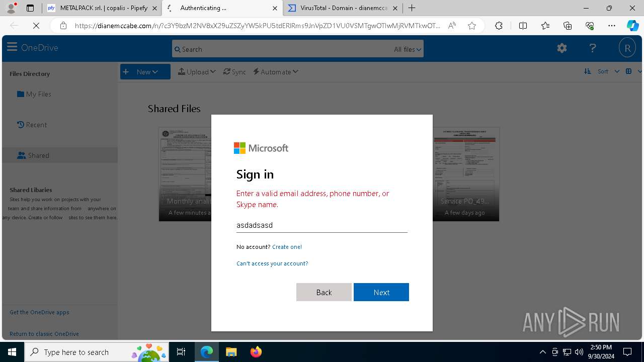
Task: Click the taskbar search box
Action: point(97,352)
